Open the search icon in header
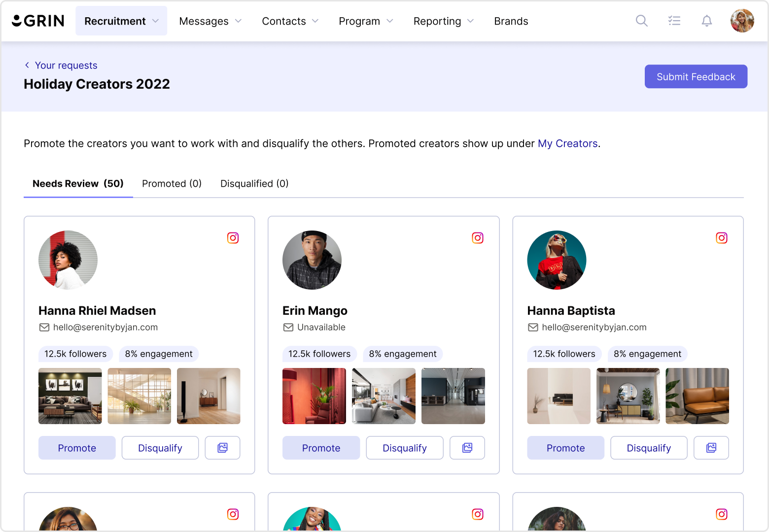The image size is (769, 532). click(x=641, y=21)
